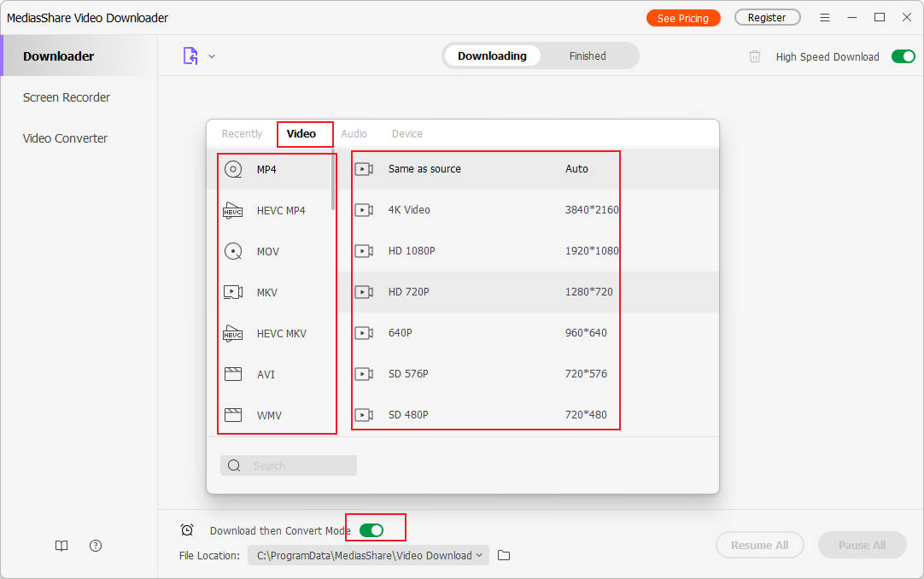Click the Register button
The height and width of the screenshot is (579, 924).
tap(767, 18)
